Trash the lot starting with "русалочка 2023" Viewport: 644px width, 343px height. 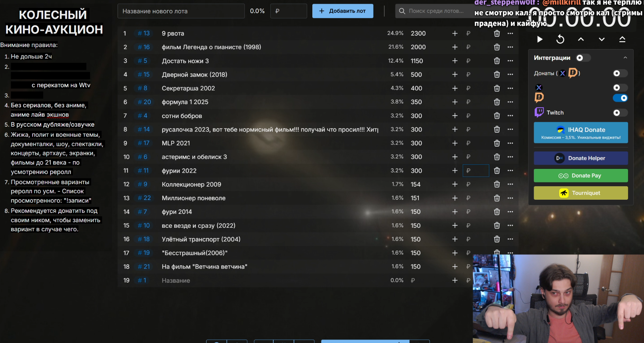point(497,129)
